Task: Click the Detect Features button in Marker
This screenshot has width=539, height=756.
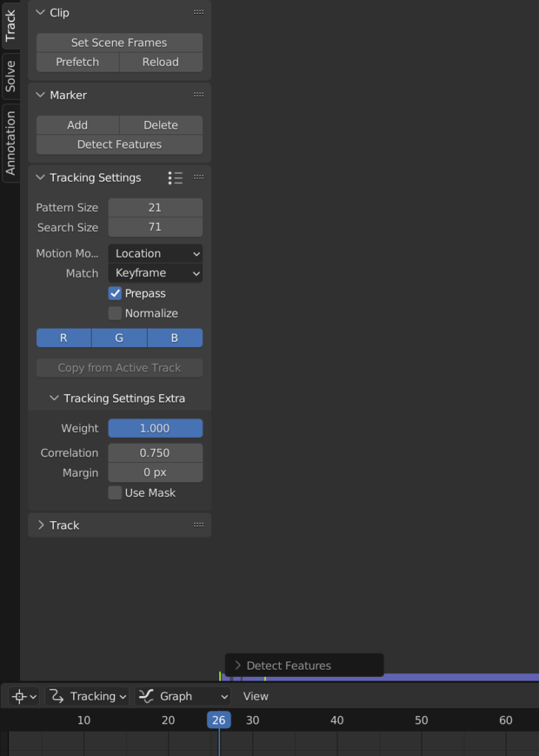Action: (x=120, y=145)
